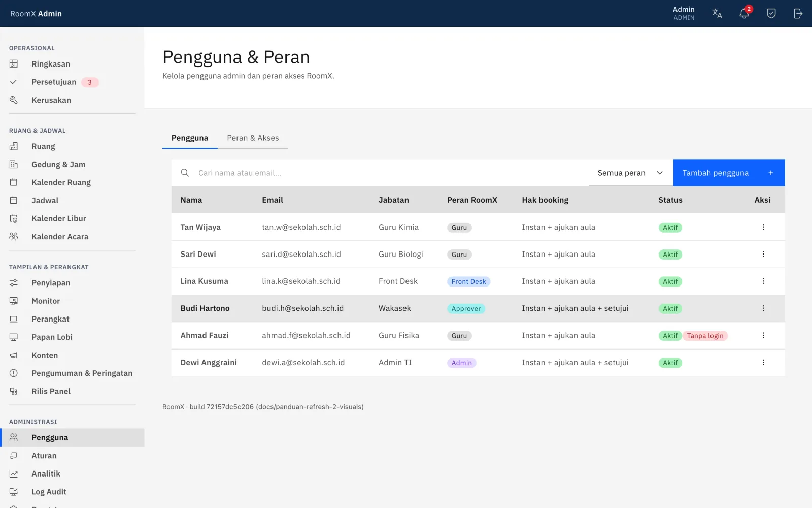Click the Ringkasan dashboard icon
The image size is (812, 508).
tap(14, 64)
